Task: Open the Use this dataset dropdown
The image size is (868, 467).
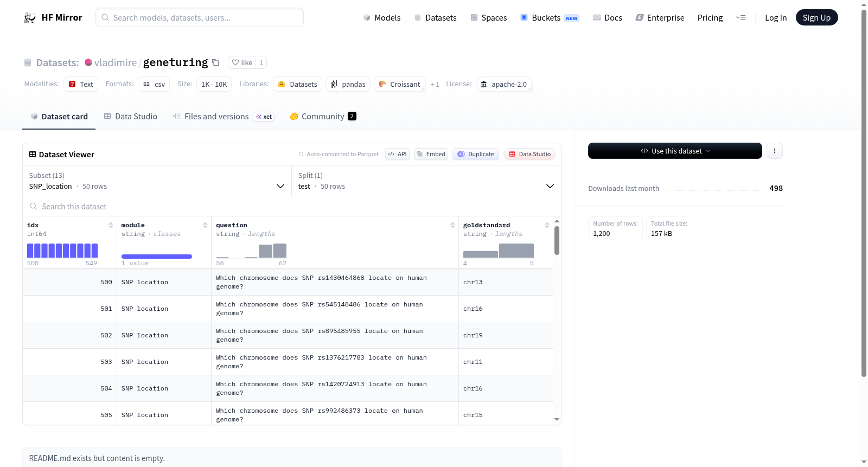Action: point(675,151)
